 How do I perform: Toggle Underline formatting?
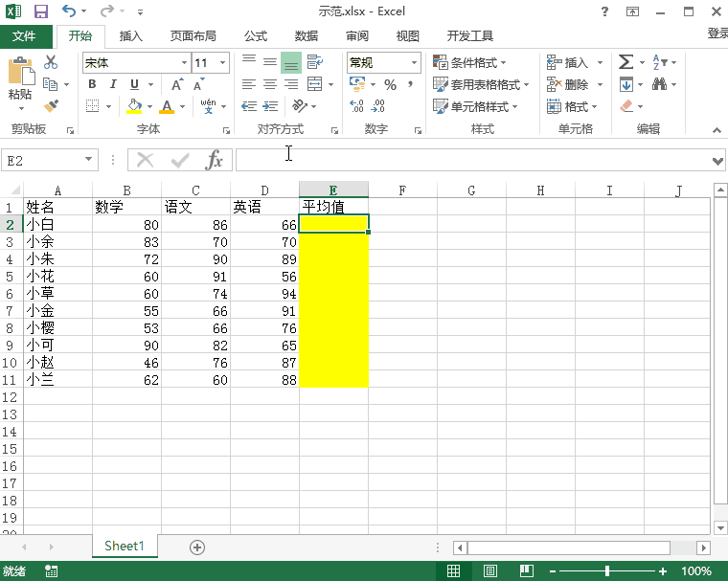pos(135,84)
